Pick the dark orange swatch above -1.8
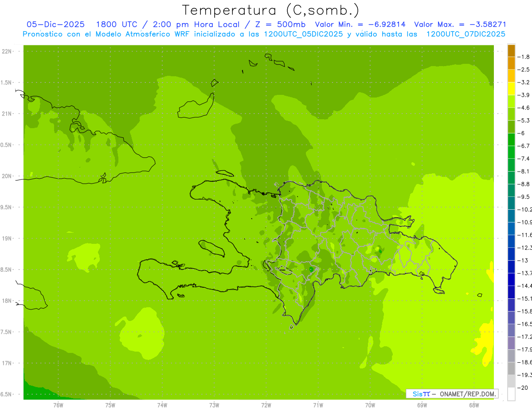The width and height of the screenshot is (532, 411). pos(511,51)
